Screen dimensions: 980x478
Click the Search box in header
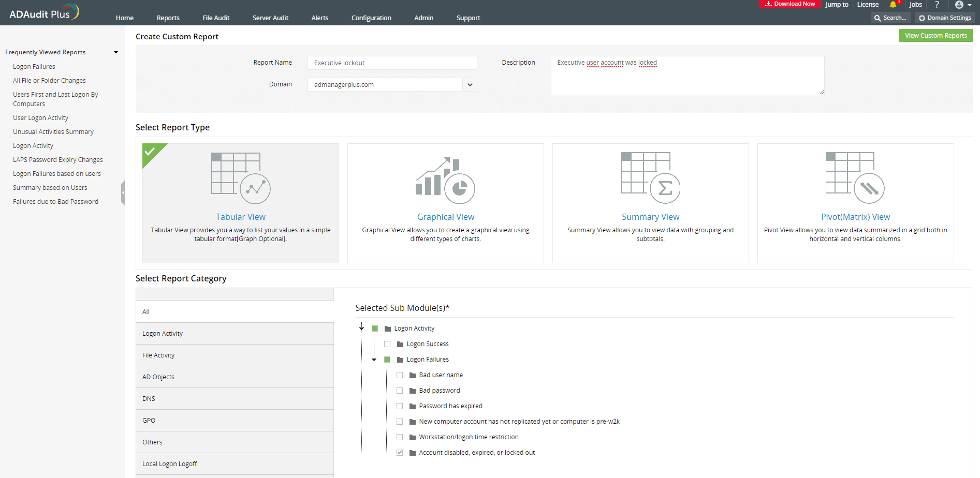[x=890, y=18]
